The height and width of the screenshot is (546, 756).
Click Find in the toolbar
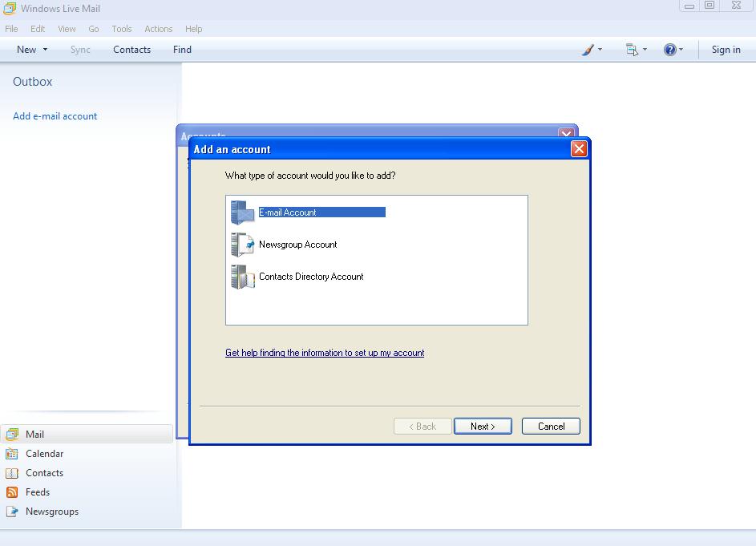[x=182, y=50]
